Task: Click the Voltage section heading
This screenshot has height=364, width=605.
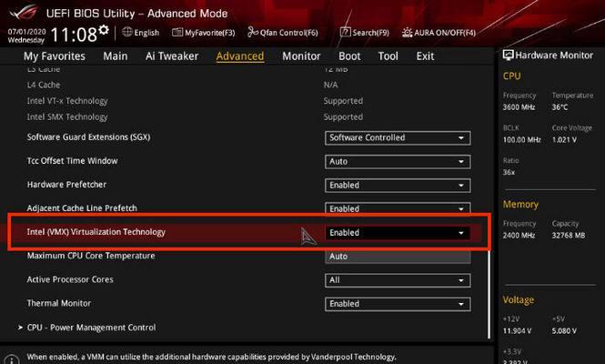Action: pyautogui.click(x=519, y=300)
